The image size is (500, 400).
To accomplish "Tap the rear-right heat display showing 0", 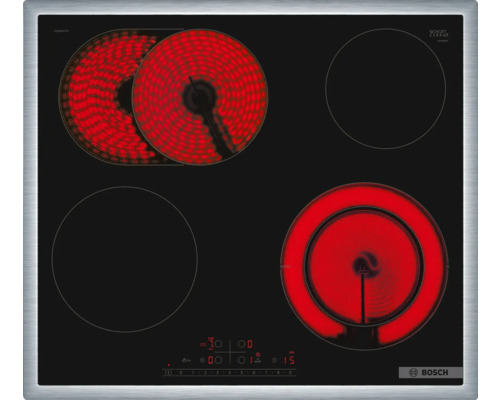I will [x=250, y=344].
